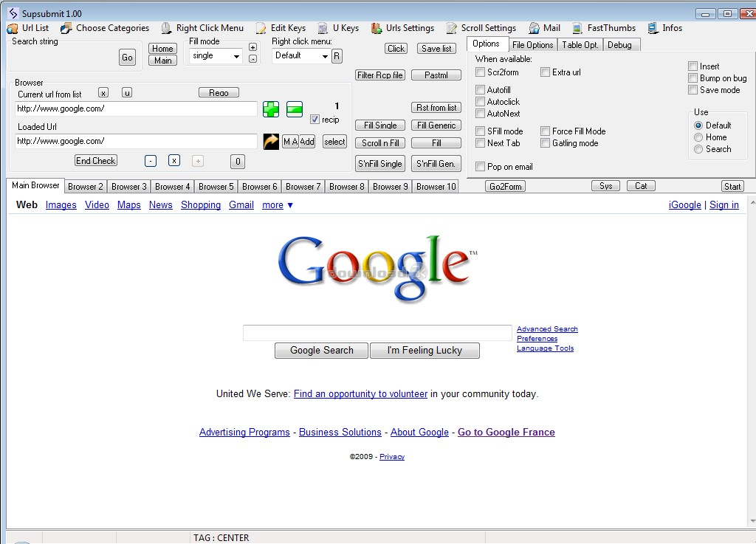Open the FastThumbs toolbar icon
Screen dimensions: 756x544
coord(577,29)
